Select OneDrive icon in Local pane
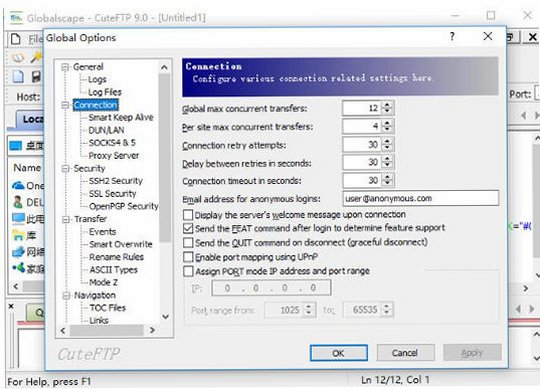This screenshot has height=389, width=540. click(18, 186)
